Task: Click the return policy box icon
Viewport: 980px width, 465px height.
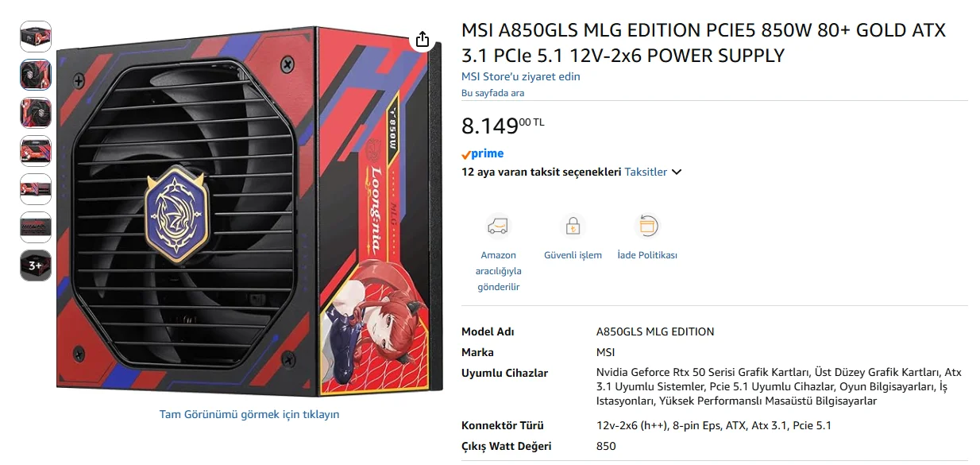Action: click(x=647, y=227)
